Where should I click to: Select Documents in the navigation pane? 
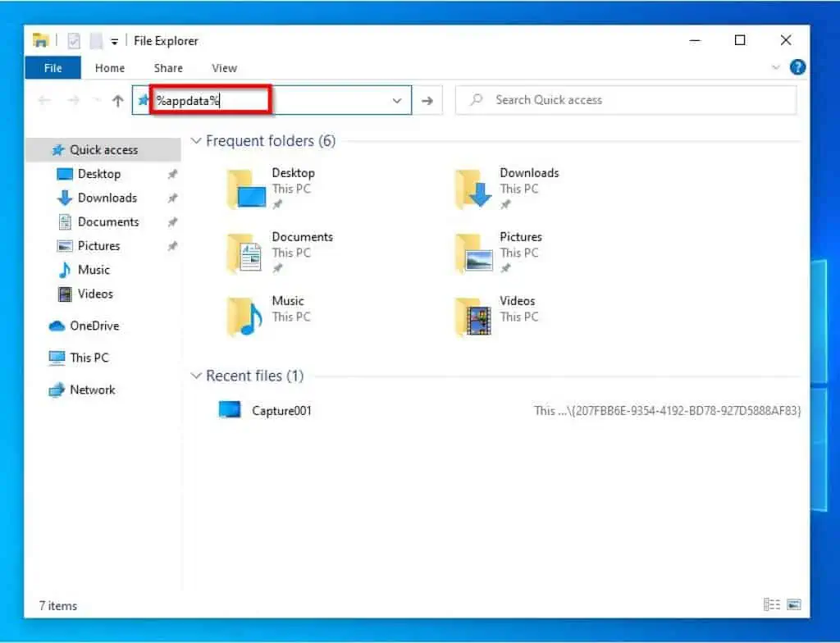[108, 221]
